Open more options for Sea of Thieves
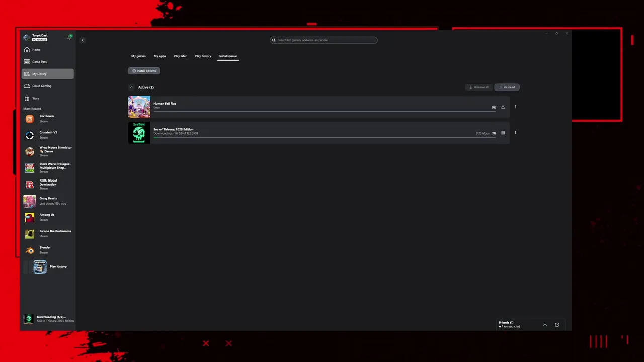 pyautogui.click(x=515, y=133)
